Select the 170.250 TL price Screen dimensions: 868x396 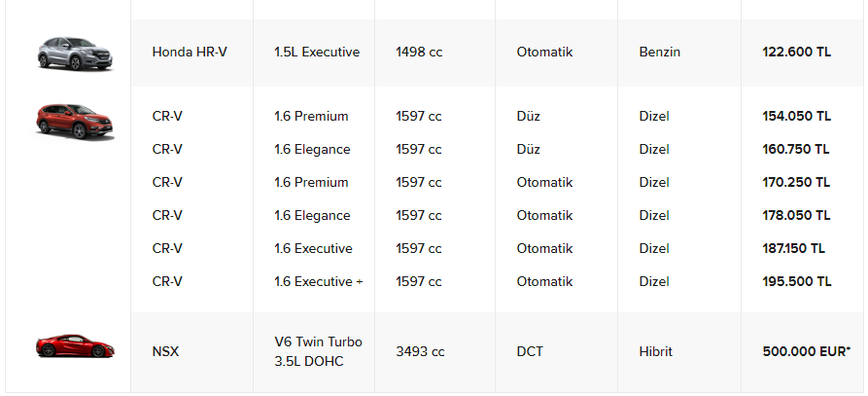point(796,182)
